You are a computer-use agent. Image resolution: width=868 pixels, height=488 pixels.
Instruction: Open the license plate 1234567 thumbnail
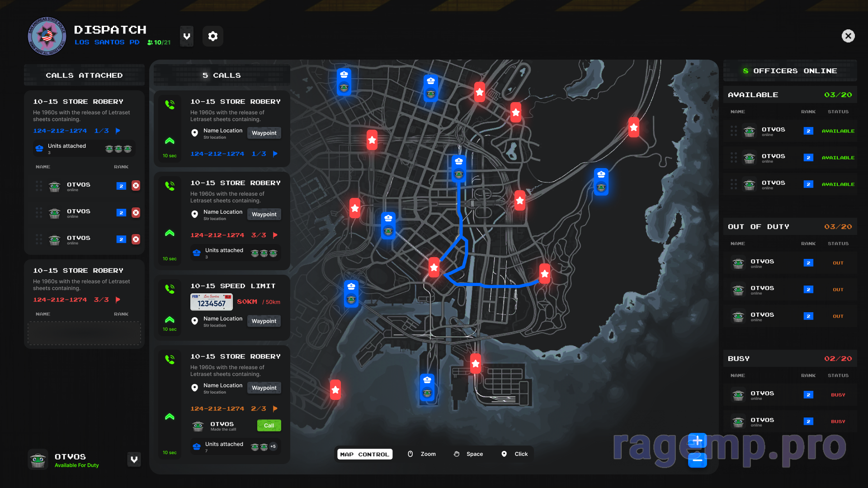[x=212, y=302]
